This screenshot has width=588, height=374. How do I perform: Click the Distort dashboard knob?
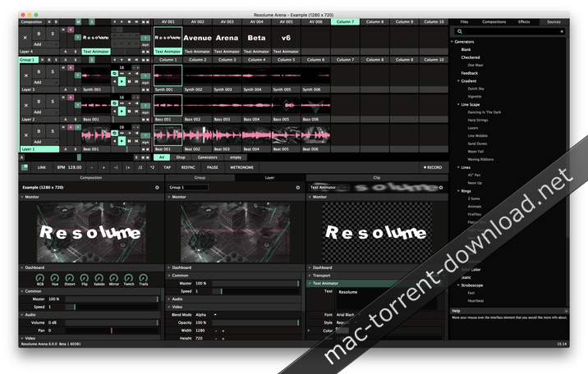point(69,278)
